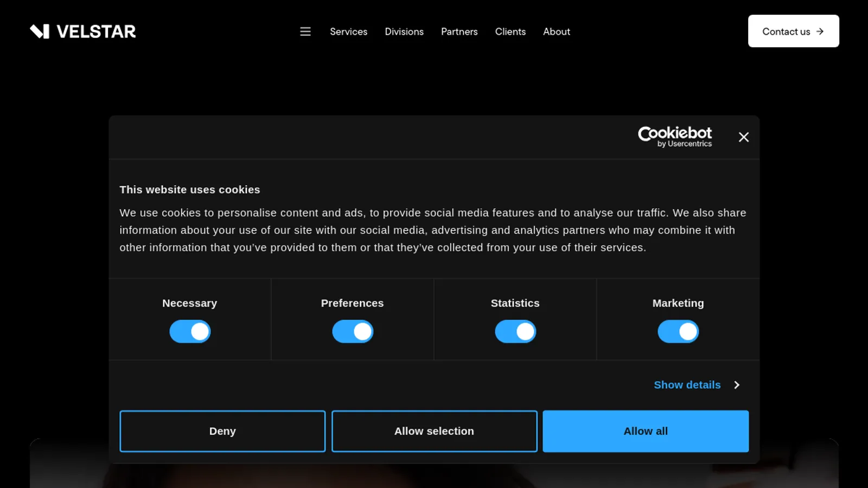Image resolution: width=868 pixels, height=488 pixels.
Task: Disable the Preferences cookies switch
Action: coord(353,331)
